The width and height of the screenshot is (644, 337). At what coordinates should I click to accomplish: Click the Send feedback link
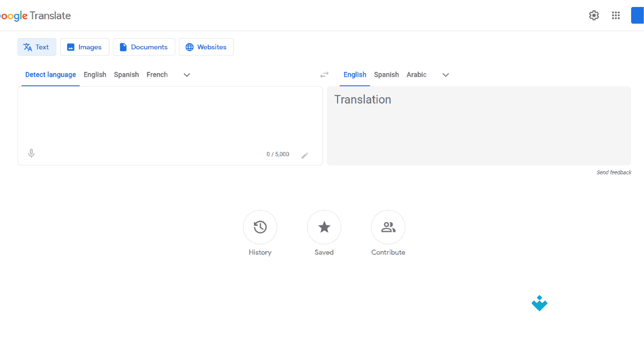pos(614,172)
